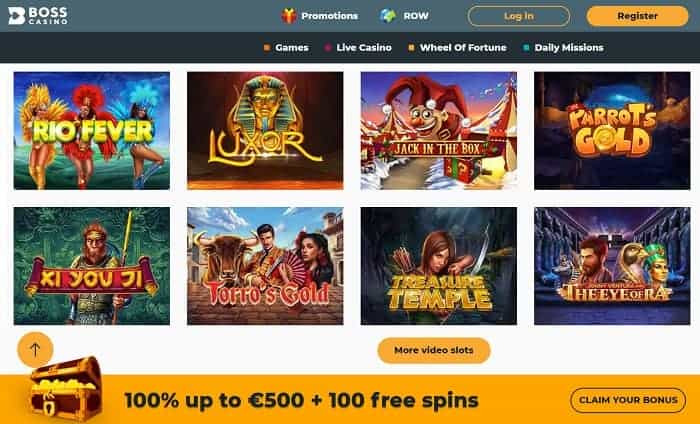Click More video slots button
The width and height of the screenshot is (700, 424).
click(x=434, y=350)
